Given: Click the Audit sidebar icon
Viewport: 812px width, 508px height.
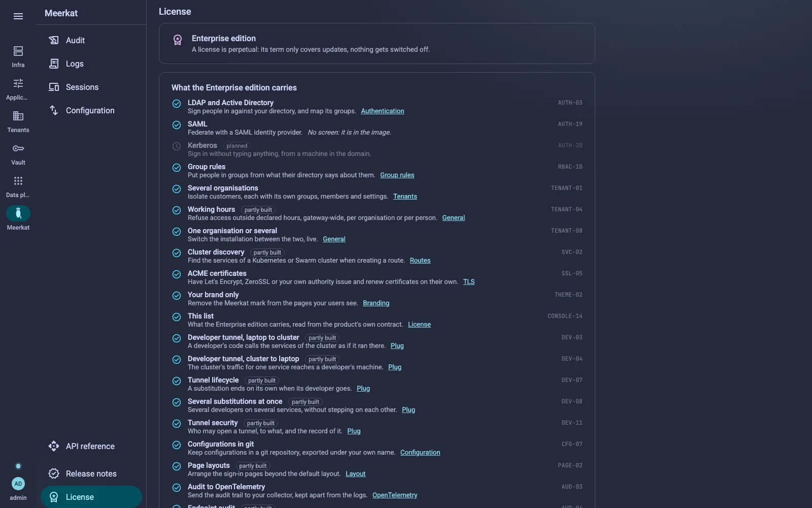Looking at the screenshot, I should [x=54, y=40].
